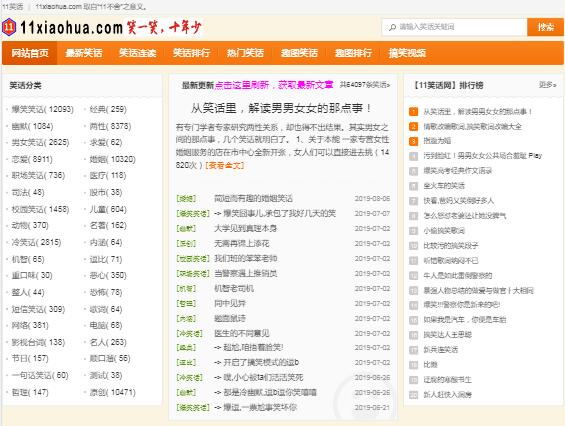Open article 当警察遇上推销员
This screenshot has width=565, height=426.
245,274
